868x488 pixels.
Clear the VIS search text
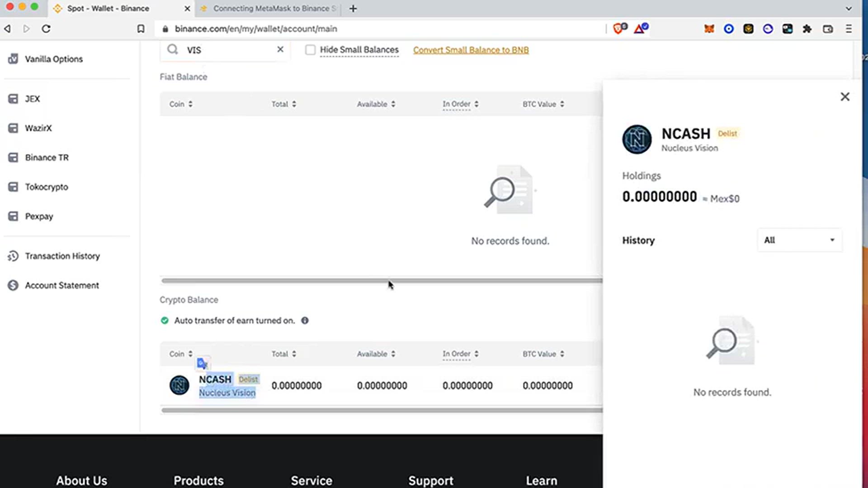click(x=280, y=49)
